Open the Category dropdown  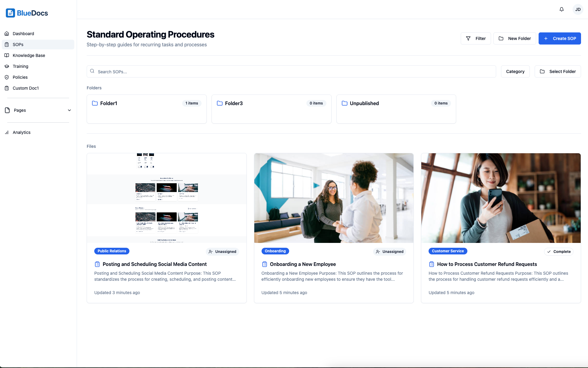(x=515, y=71)
